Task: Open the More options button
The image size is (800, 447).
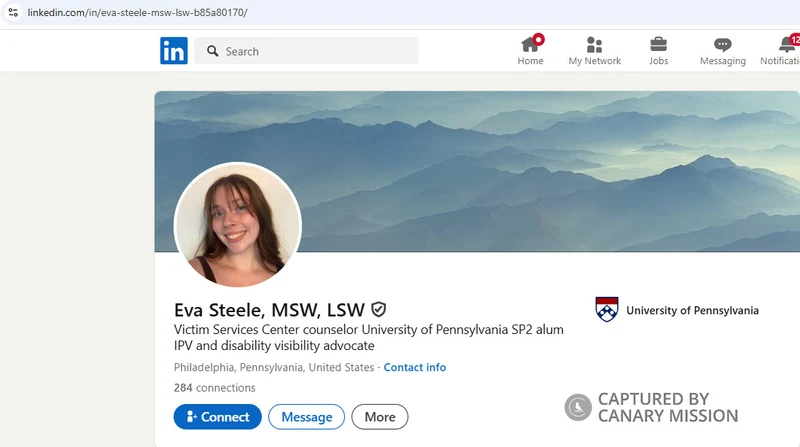Action: [380, 417]
